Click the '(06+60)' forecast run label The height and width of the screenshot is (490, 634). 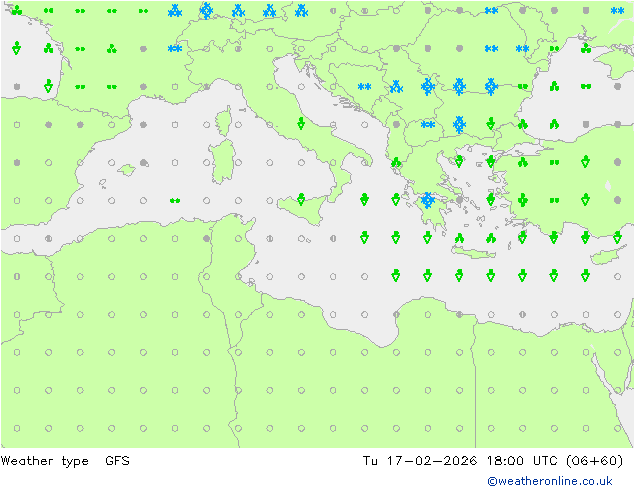click(x=594, y=460)
